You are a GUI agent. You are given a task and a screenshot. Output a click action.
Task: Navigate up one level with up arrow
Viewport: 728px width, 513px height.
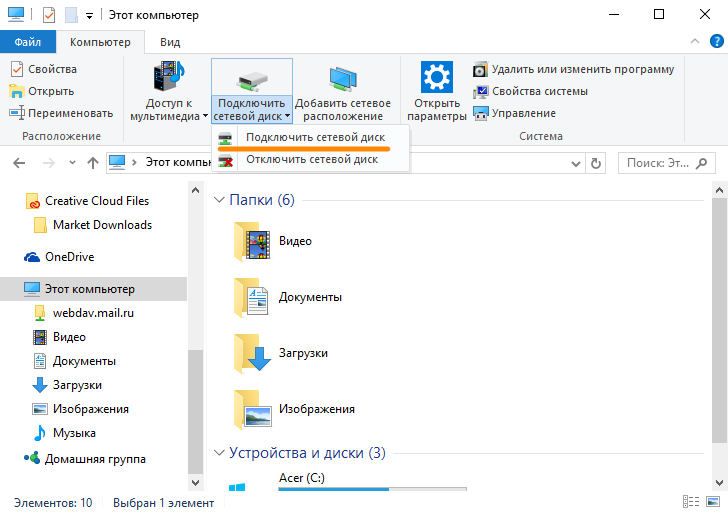[92, 162]
